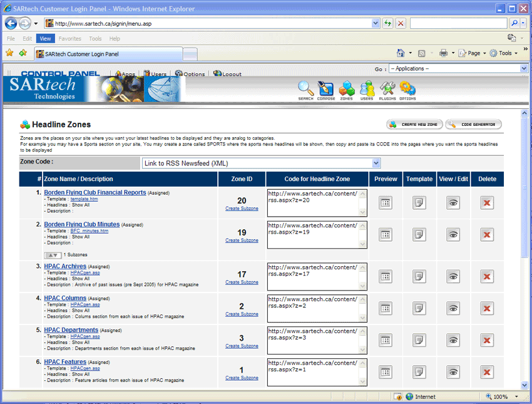Click the 1 Subzones up/down button

click(x=53, y=255)
